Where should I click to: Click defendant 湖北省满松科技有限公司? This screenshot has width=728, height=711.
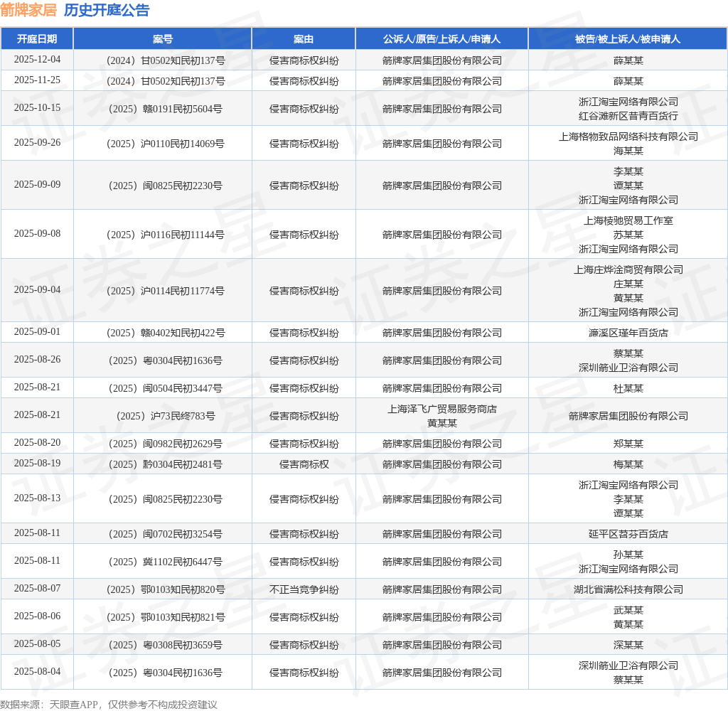(x=628, y=590)
